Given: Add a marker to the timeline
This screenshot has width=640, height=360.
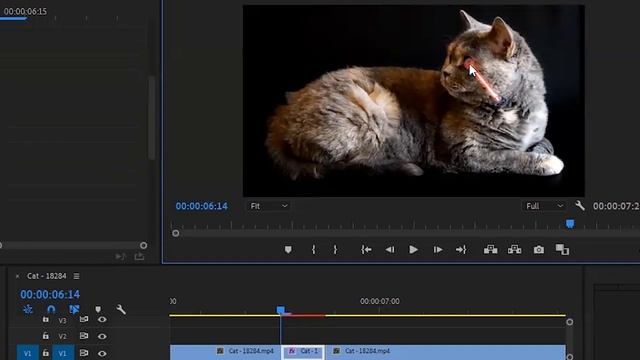Looking at the screenshot, I should 98,309.
